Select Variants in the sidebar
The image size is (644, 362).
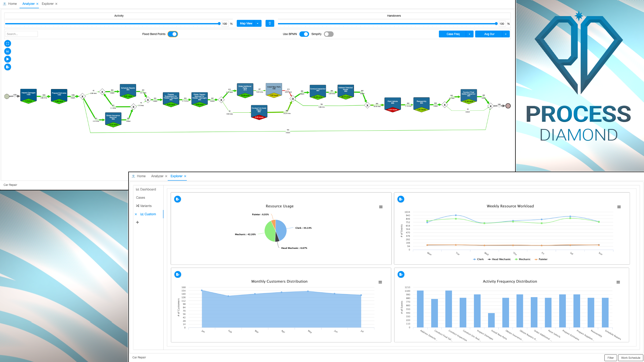[146, 206]
